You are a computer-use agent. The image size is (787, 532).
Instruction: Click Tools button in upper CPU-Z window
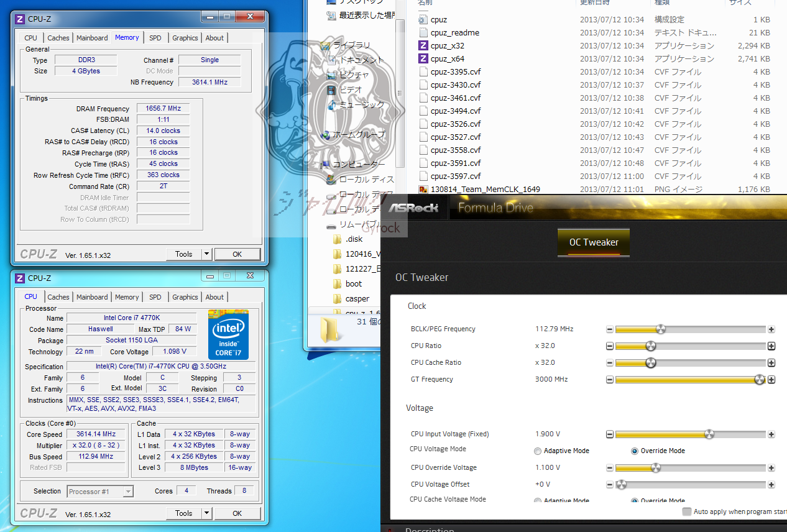click(184, 254)
